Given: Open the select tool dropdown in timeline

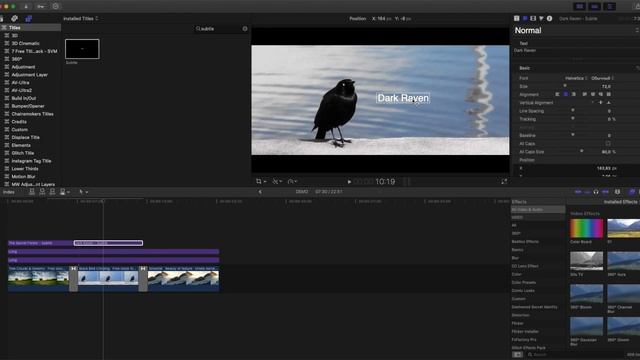Looking at the screenshot, I should 83,192.
